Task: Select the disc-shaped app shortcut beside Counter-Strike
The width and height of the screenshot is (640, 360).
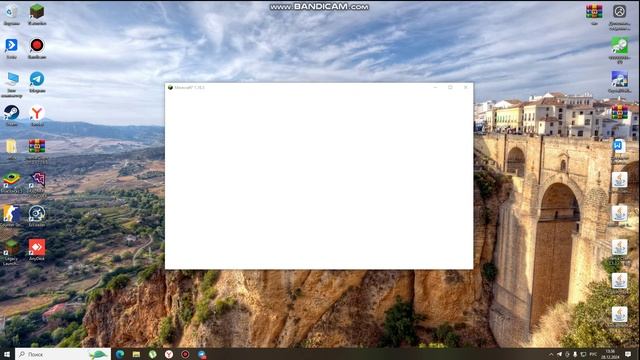Action: (37, 213)
